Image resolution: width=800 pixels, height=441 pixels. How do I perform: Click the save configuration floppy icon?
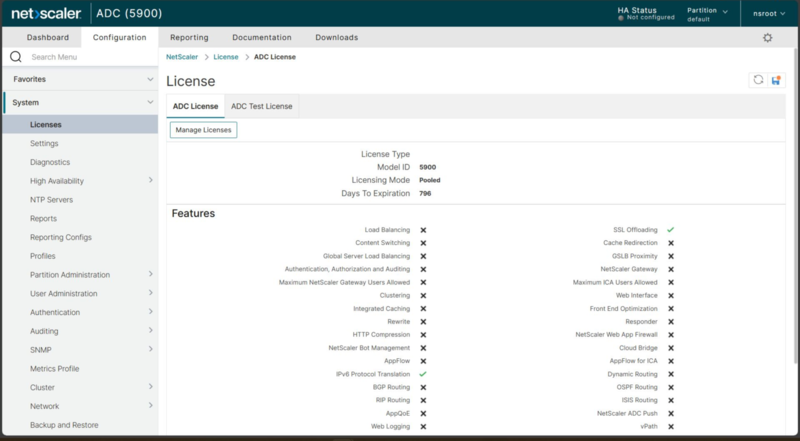(x=776, y=80)
